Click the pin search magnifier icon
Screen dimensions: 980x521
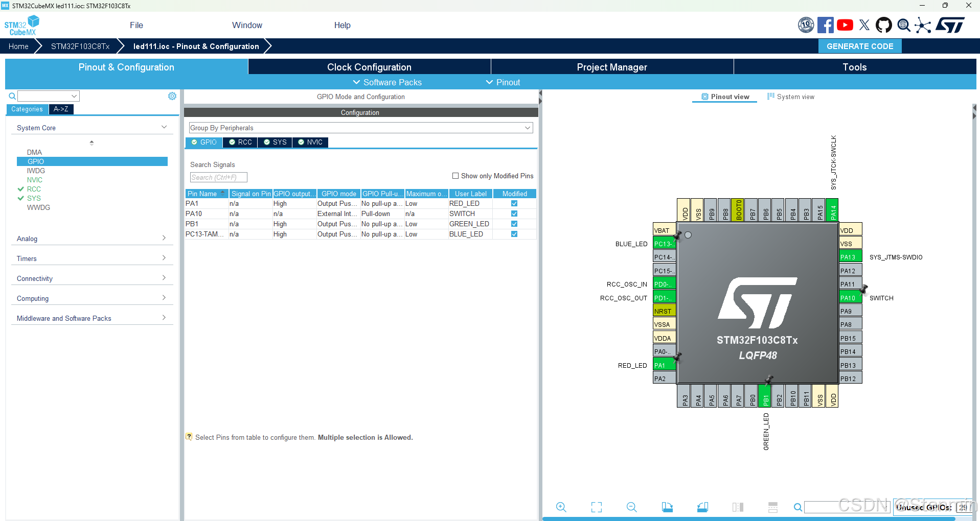pos(798,507)
